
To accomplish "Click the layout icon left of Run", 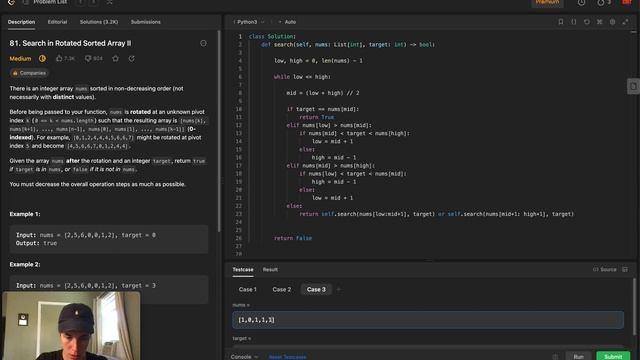I will point(555,357).
